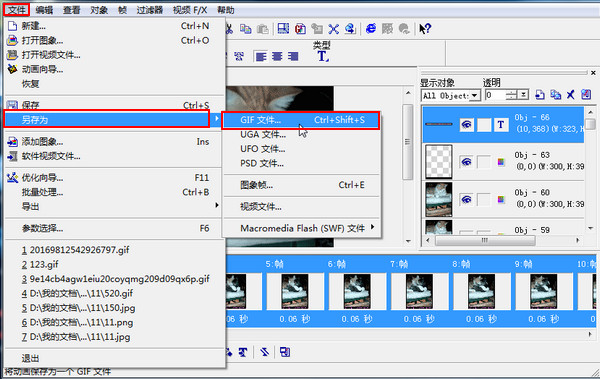The width and height of the screenshot is (600, 379).
Task: Toggle visibility eye of Obj - 63
Action: [x=466, y=162]
